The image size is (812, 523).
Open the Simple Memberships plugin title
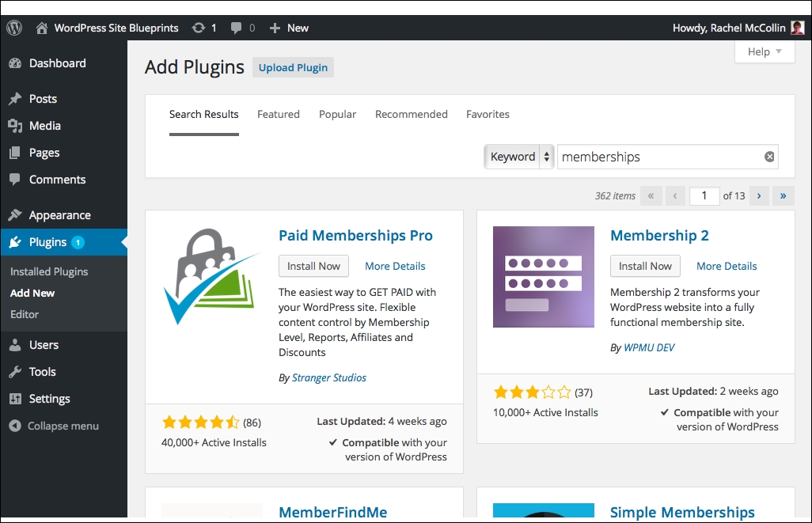682,512
